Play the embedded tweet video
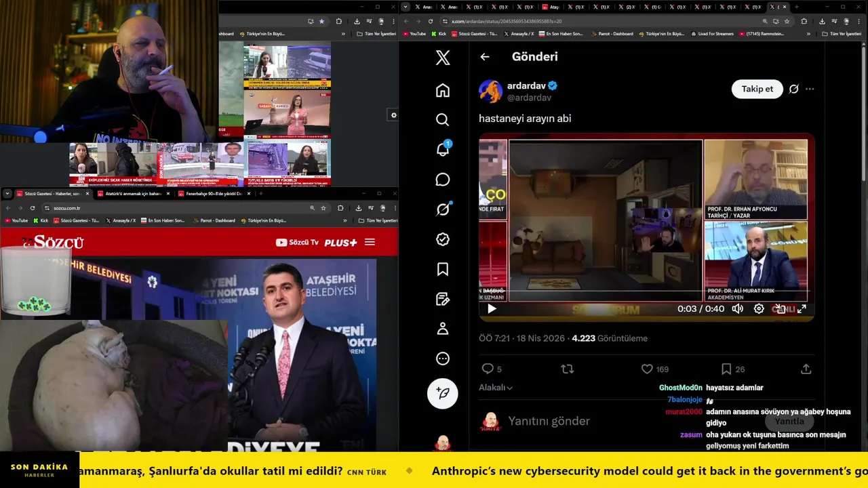Screen dimensions: 868x488 coord(492,309)
